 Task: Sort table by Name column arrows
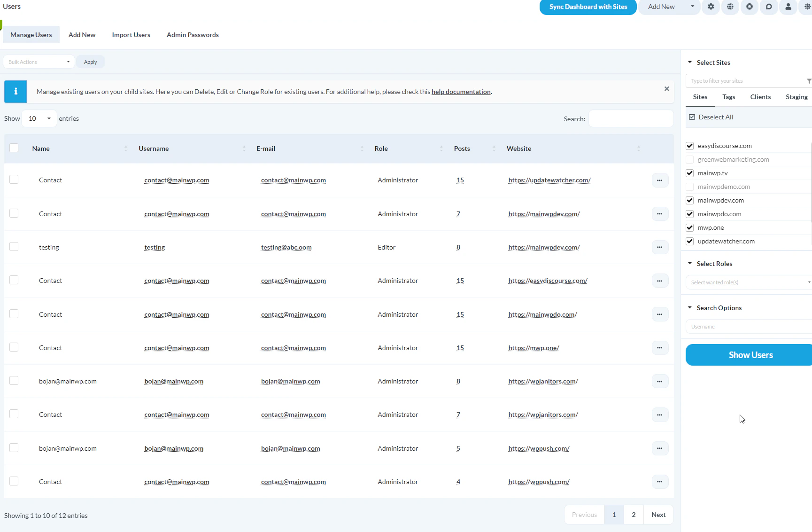tap(125, 149)
